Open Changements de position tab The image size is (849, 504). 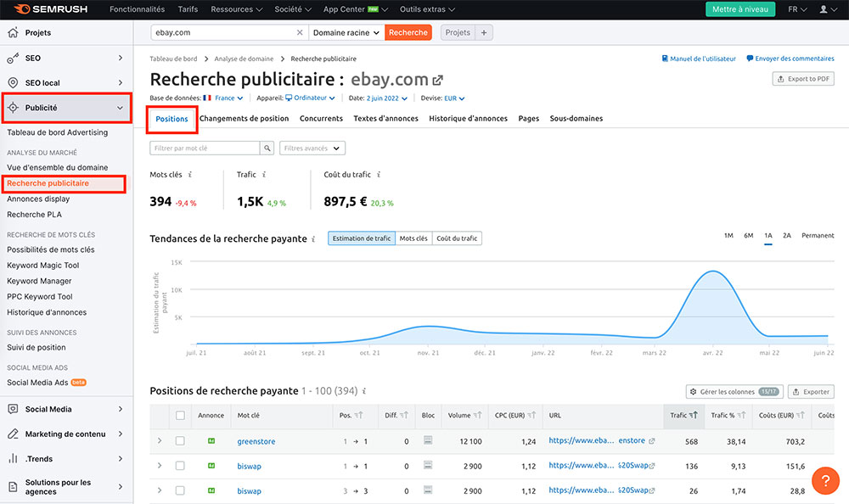click(245, 119)
